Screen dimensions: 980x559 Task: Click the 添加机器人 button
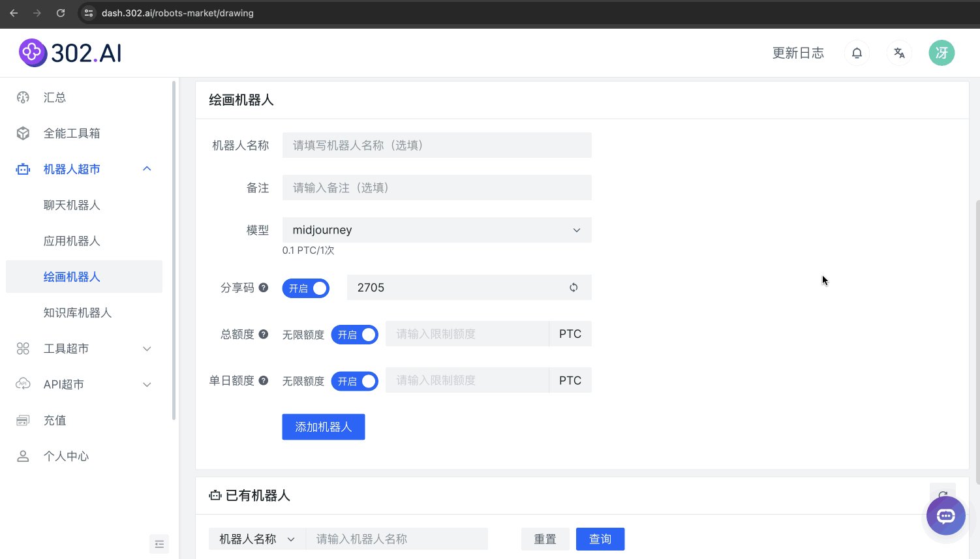tap(323, 427)
